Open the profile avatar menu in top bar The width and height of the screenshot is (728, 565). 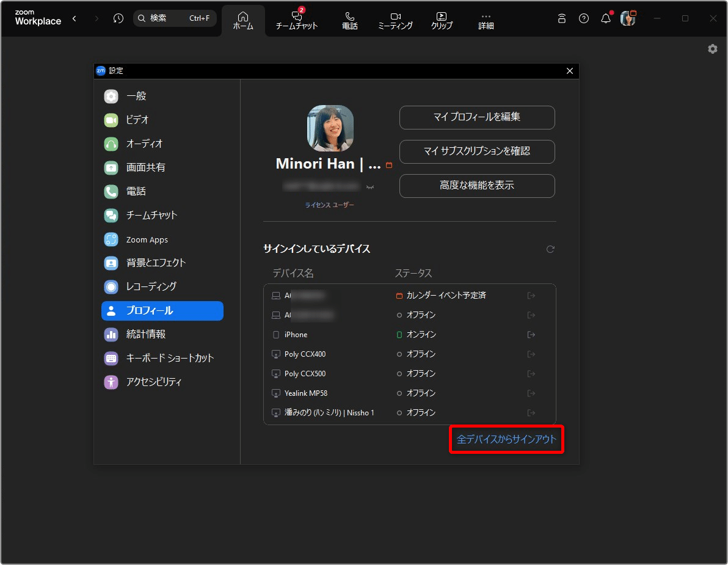pyautogui.click(x=628, y=18)
